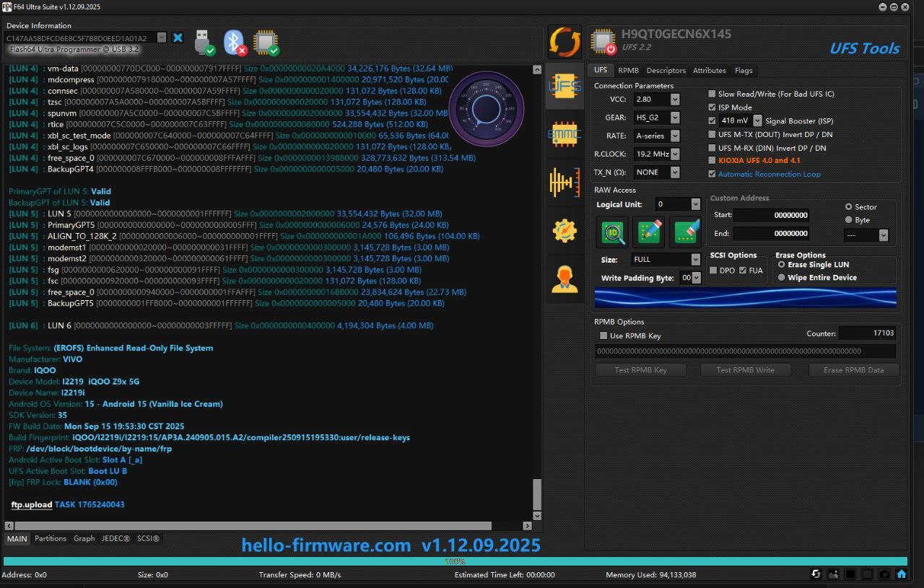The height and width of the screenshot is (588, 924).
Task: Click the black square icon in status bar
Action: [x=850, y=574]
